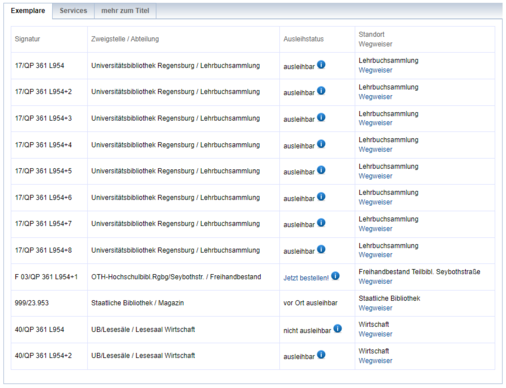Open Wegweiser link for 17/QP 361 L954+7
The height and width of the screenshot is (388, 506).
click(375, 229)
